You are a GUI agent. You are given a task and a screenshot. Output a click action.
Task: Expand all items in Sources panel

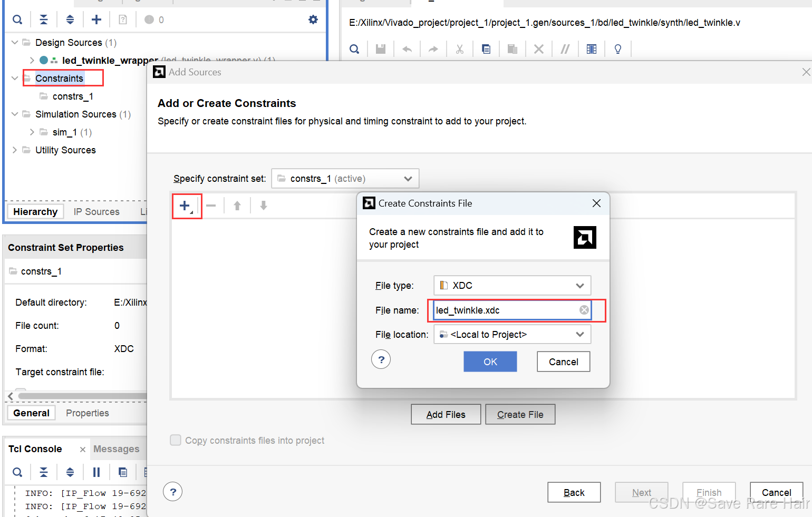[70, 19]
